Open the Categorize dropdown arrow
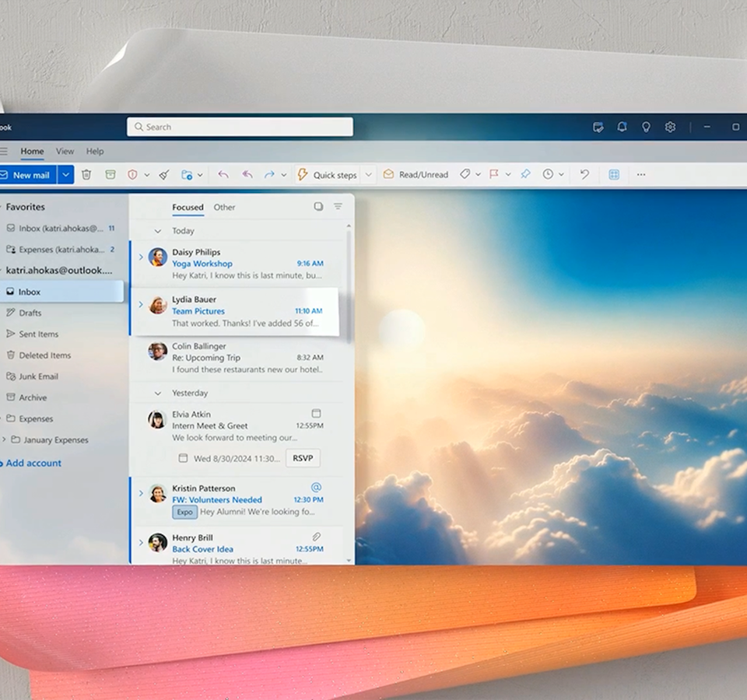This screenshot has height=700, width=747. tap(478, 175)
